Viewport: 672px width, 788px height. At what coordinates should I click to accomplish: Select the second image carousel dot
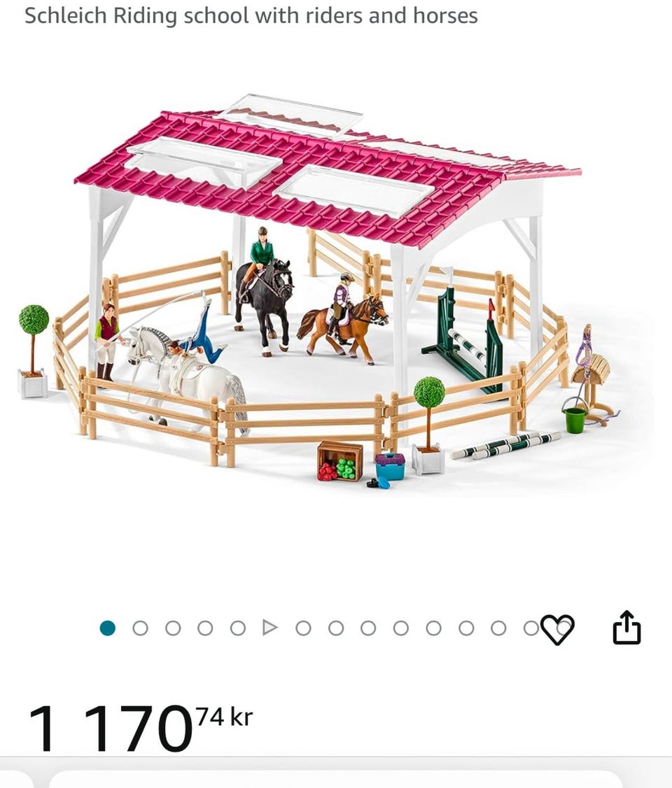click(x=140, y=628)
